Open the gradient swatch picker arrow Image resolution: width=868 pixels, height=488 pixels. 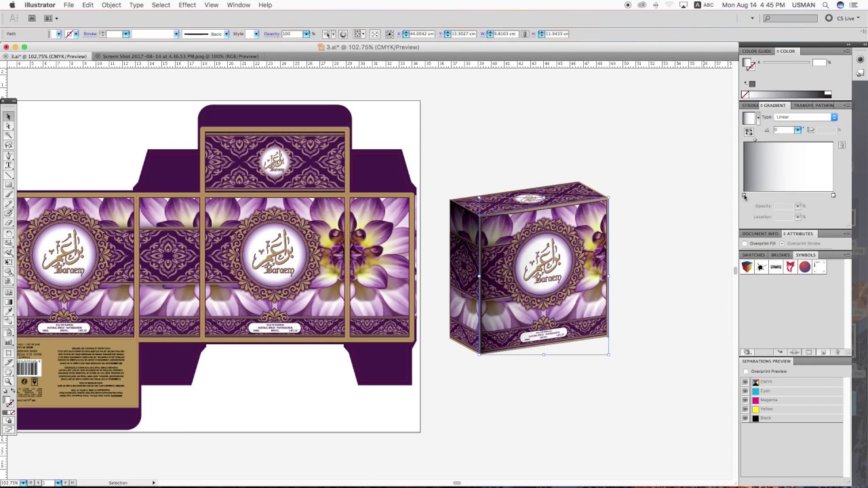click(758, 118)
